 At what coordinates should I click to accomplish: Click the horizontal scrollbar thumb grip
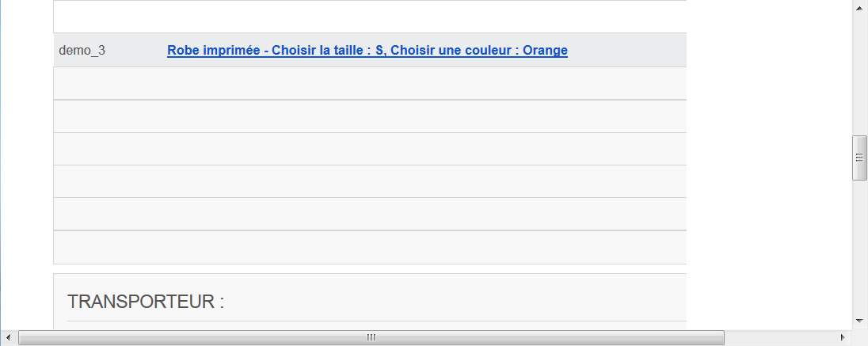click(371, 337)
